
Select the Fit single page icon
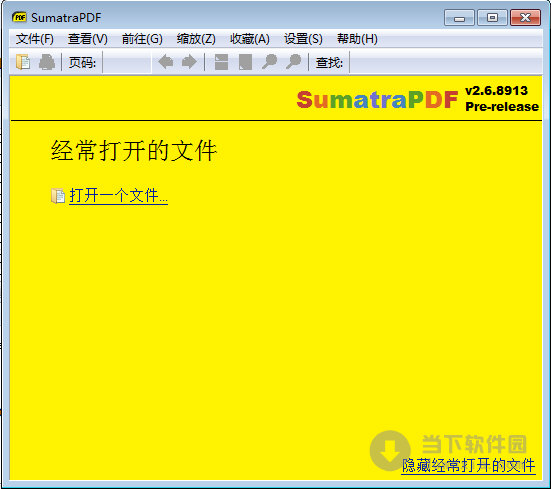click(x=245, y=62)
